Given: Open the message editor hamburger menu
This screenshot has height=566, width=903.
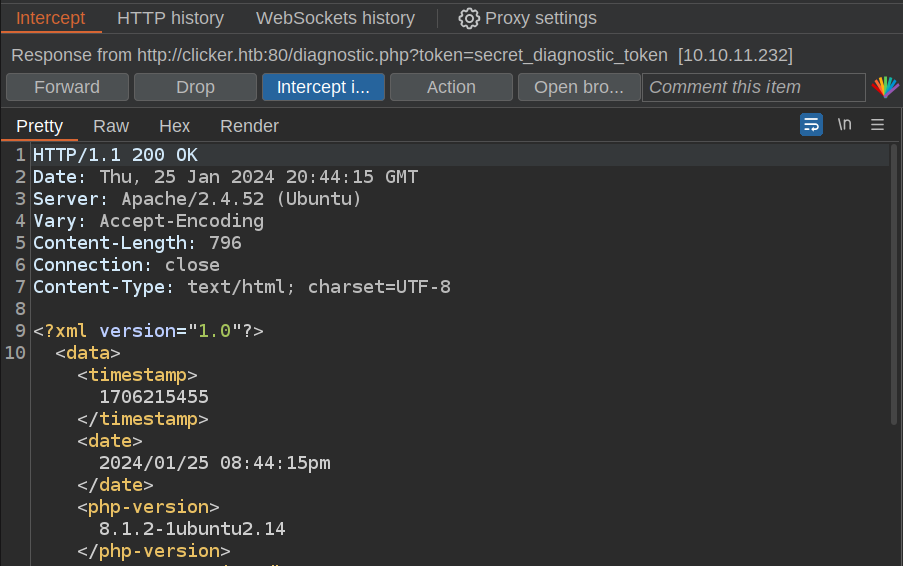Looking at the screenshot, I should [x=877, y=125].
